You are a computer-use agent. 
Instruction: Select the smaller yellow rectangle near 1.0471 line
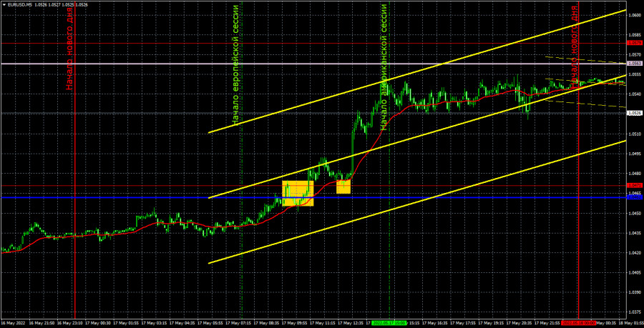tap(343, 187)
